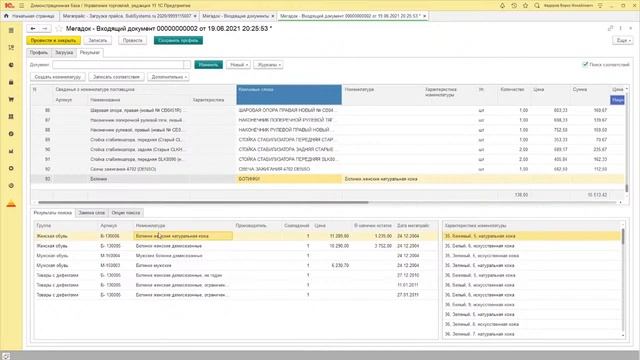The image size is (640, 360).
Task: Open the settings lines icon beside user name
Action: pyautogui.click(x=600, y=5)
